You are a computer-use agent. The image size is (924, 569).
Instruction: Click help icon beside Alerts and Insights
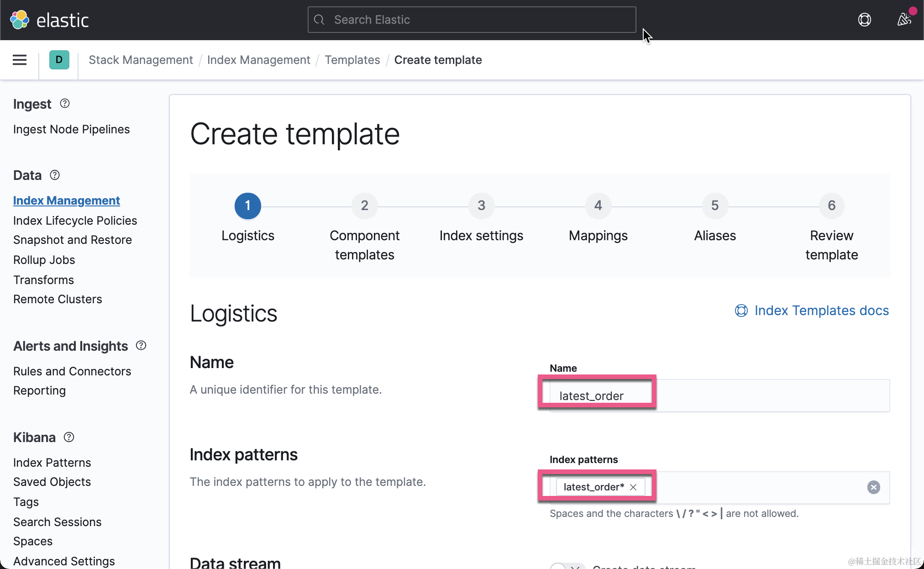[141, 346]
